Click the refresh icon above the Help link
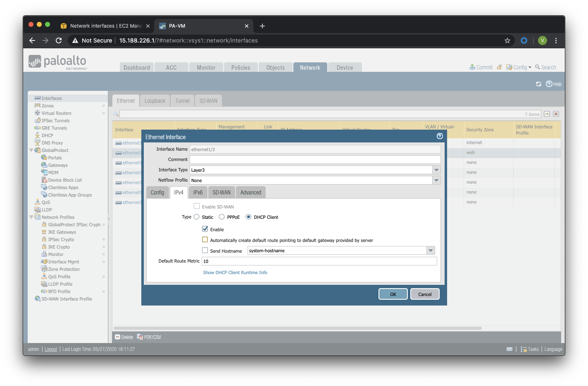 (x=538, y=84)
